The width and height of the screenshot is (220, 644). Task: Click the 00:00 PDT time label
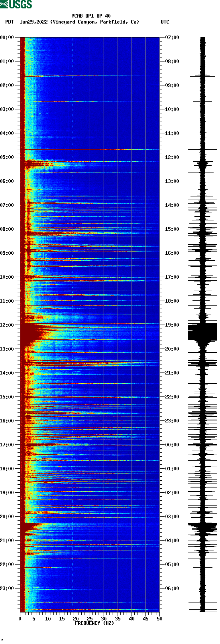tap(7, 38)
